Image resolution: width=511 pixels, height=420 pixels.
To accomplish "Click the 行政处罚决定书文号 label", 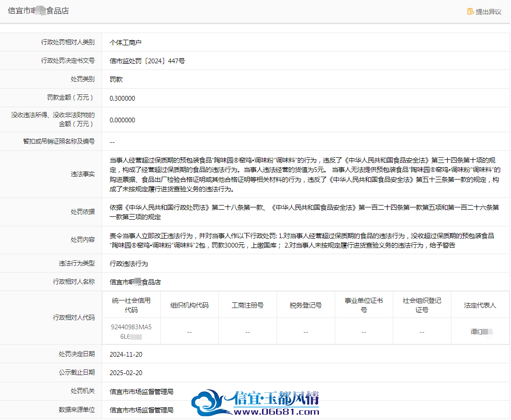I will 68,60.
